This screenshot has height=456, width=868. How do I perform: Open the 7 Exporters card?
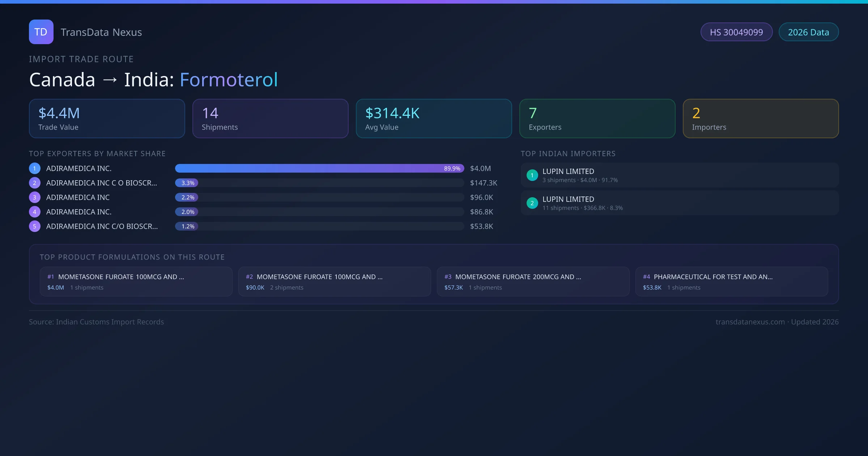tap(597, 118)
